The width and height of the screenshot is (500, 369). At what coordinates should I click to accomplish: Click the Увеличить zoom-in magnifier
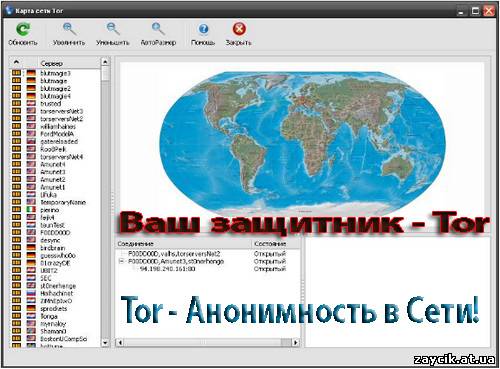pyautogui.click(x=69, y=29)
